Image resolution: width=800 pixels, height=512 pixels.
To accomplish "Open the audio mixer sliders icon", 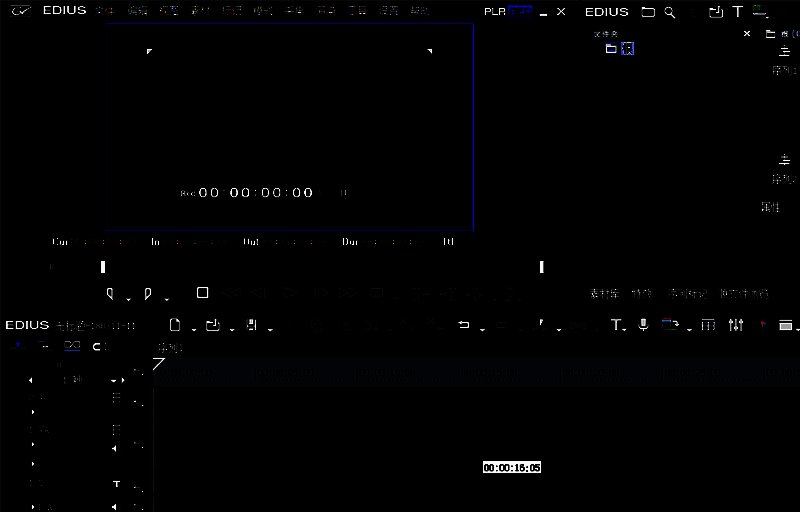I will 736,325.
